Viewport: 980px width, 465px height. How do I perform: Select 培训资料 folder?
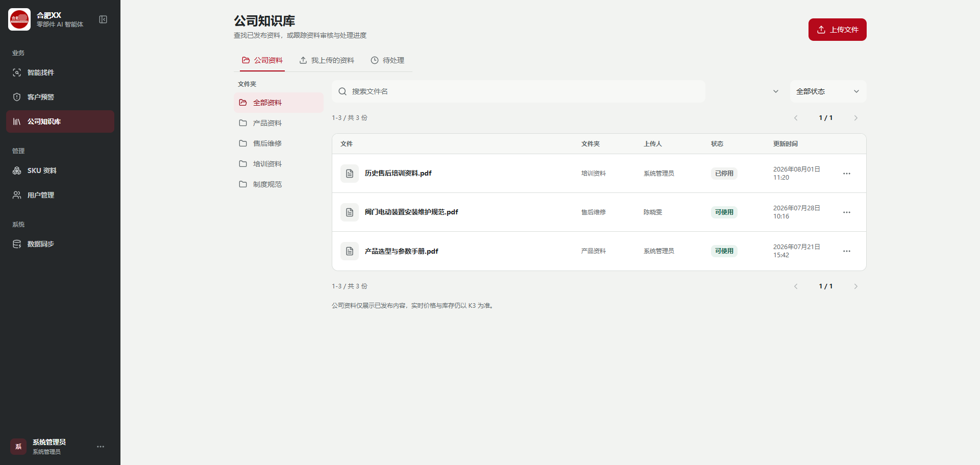(279, 164)
